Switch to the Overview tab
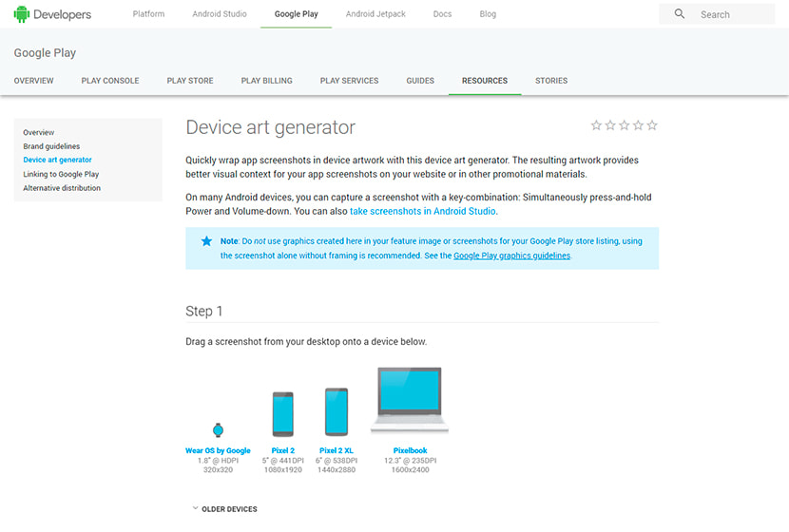The width and height of the screenshot is (789, 532). coord(33,81)
